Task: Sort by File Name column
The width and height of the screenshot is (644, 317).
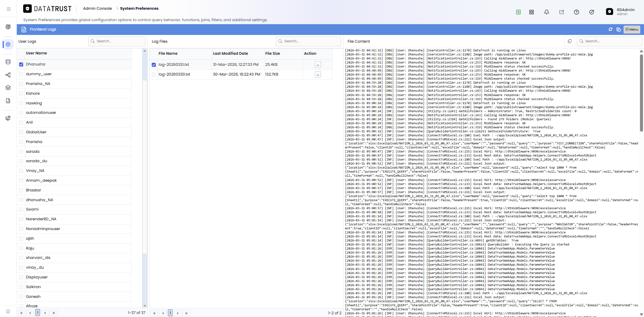Action: pos(168,53)
